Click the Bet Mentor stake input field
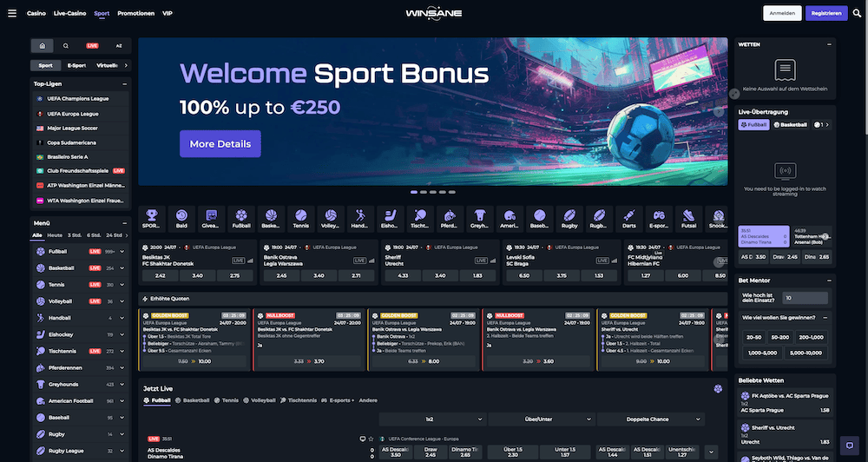 (805, 298)
